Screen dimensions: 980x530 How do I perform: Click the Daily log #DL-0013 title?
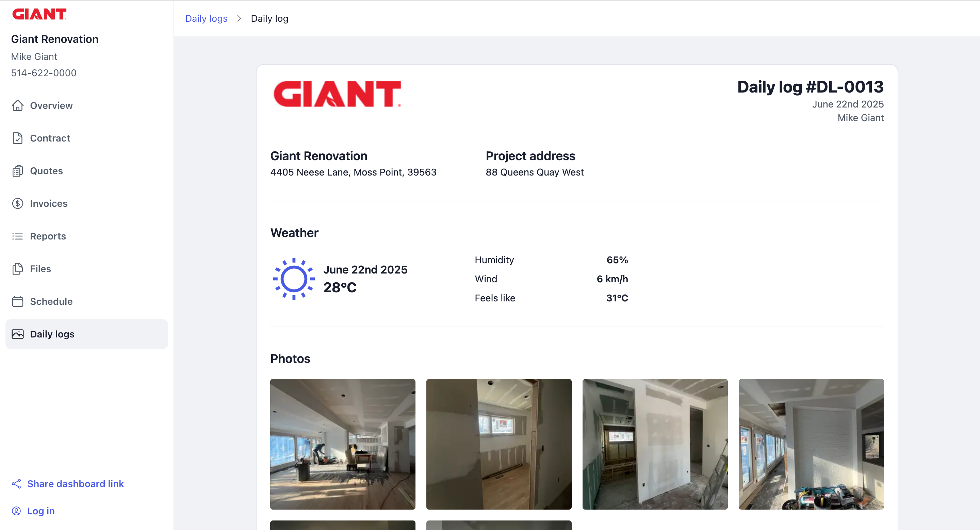pyautogui.click(x=810, y=87)
